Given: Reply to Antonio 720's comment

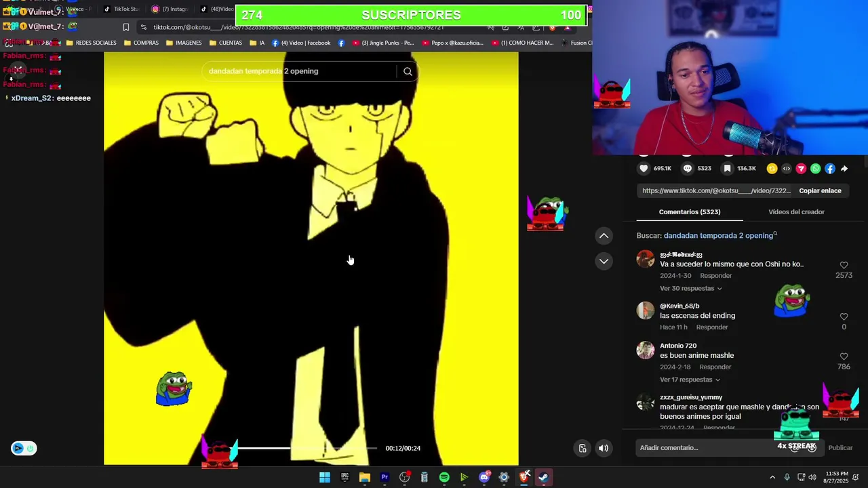Looking at the screenshot, I should point(715,367).
